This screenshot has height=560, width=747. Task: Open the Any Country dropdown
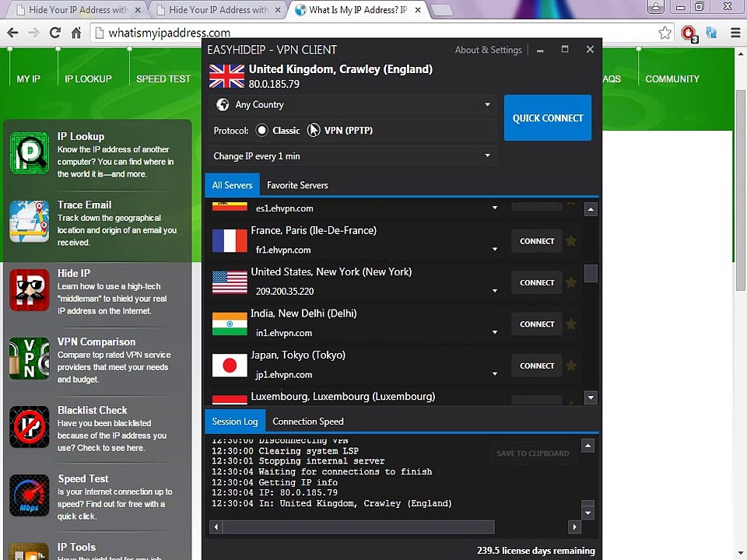tap(352, 105)
